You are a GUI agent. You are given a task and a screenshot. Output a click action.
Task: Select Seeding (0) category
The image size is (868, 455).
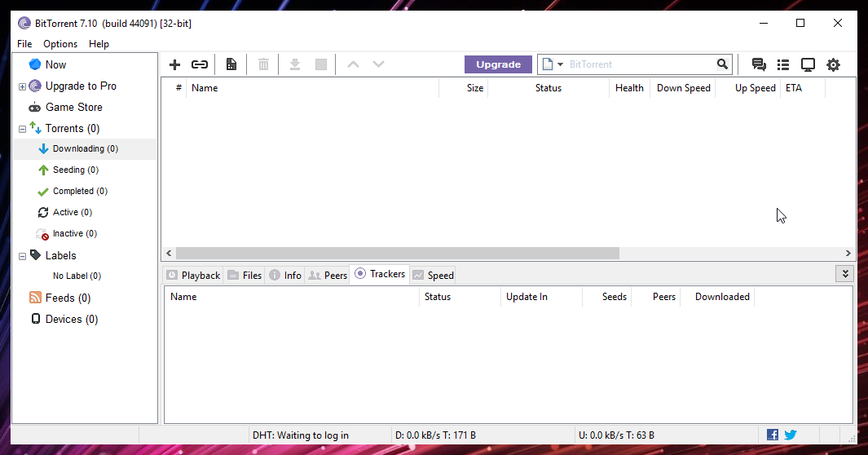76,170
